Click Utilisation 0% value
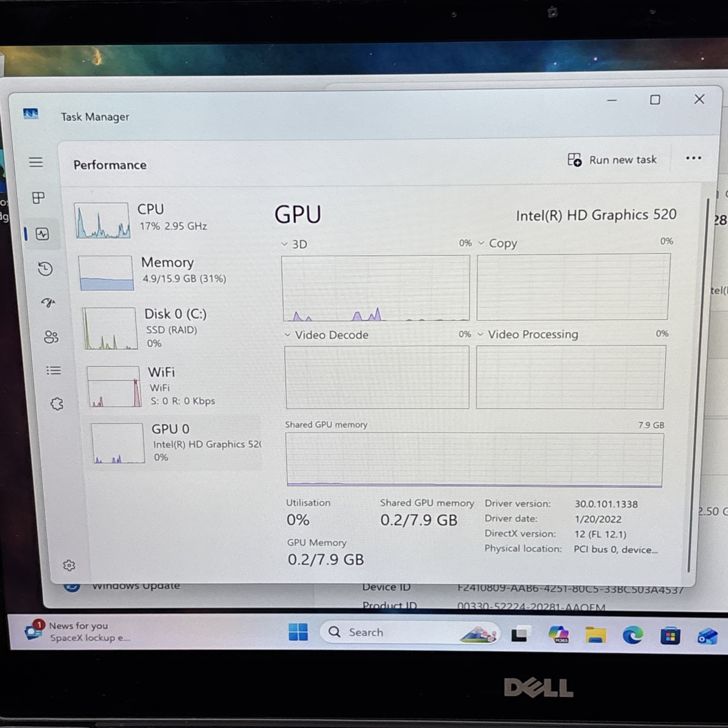The width and height of the screenshot is (728, 728). [x=298, y=520]
